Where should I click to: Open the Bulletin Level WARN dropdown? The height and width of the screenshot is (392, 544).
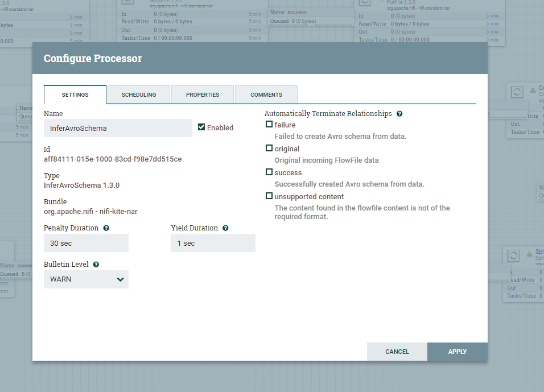click(86, 279)
